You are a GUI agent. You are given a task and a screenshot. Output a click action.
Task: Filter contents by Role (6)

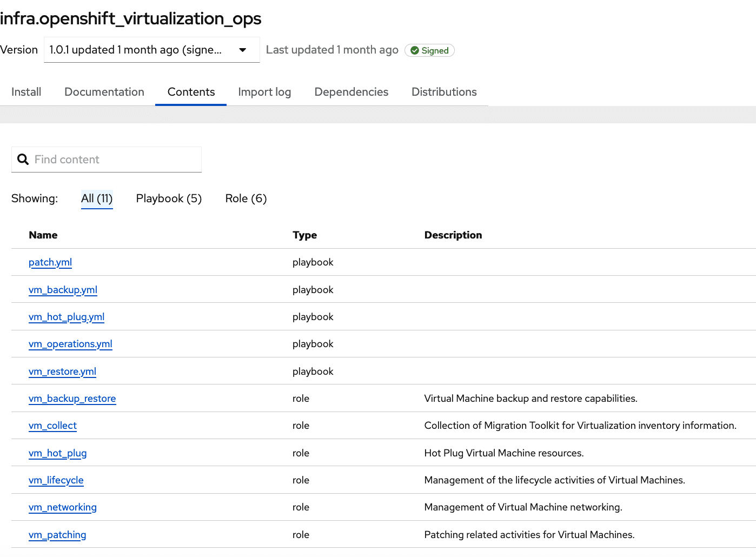pos(246,198)
